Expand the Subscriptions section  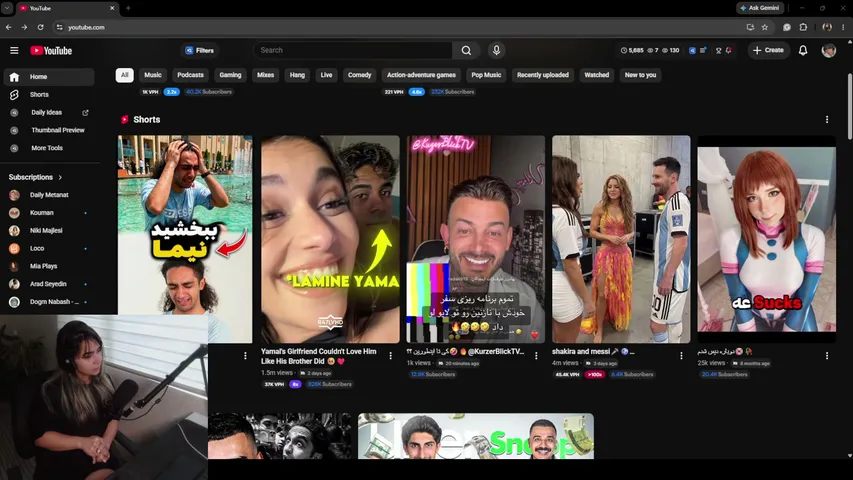36,177
